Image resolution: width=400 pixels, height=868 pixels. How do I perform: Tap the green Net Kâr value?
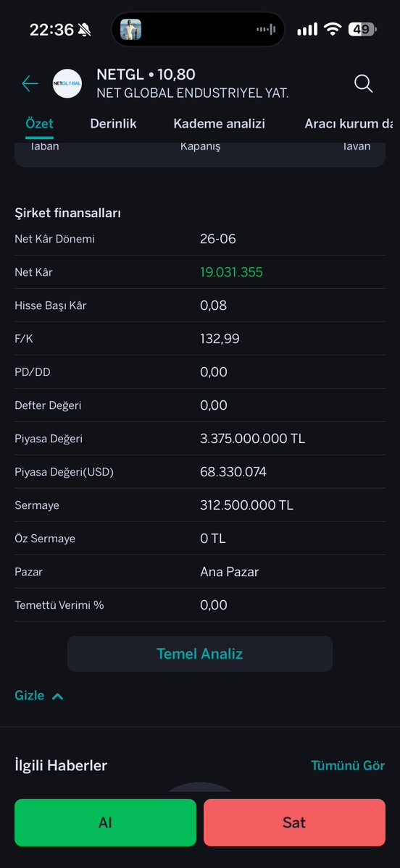(231, 272)
